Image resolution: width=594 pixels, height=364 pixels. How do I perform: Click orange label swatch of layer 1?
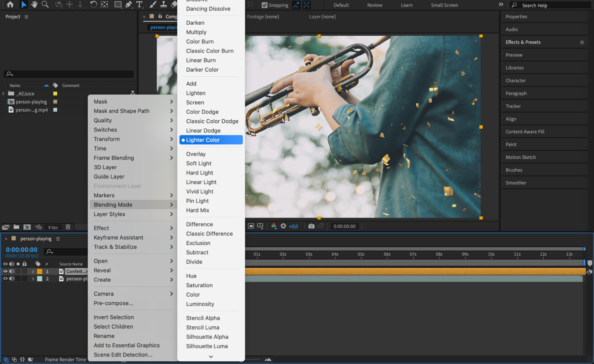[x=40, y=271]
